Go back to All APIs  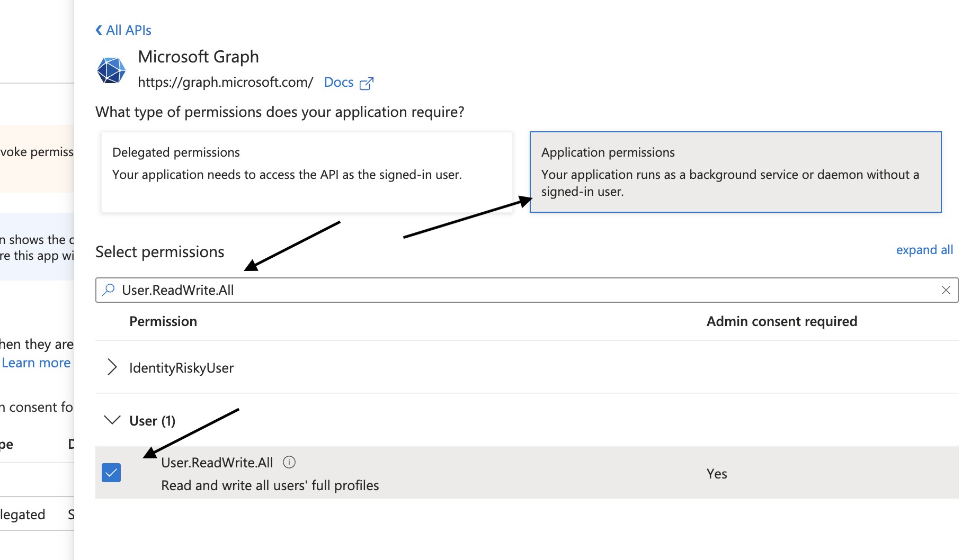tap(129, 30)
